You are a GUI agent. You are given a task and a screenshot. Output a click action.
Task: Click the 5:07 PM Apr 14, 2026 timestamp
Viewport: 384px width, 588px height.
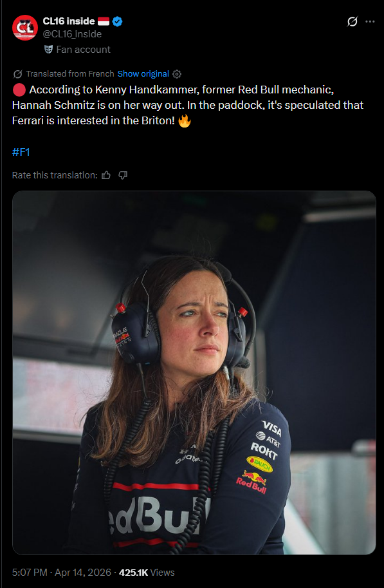click(62, 573)
